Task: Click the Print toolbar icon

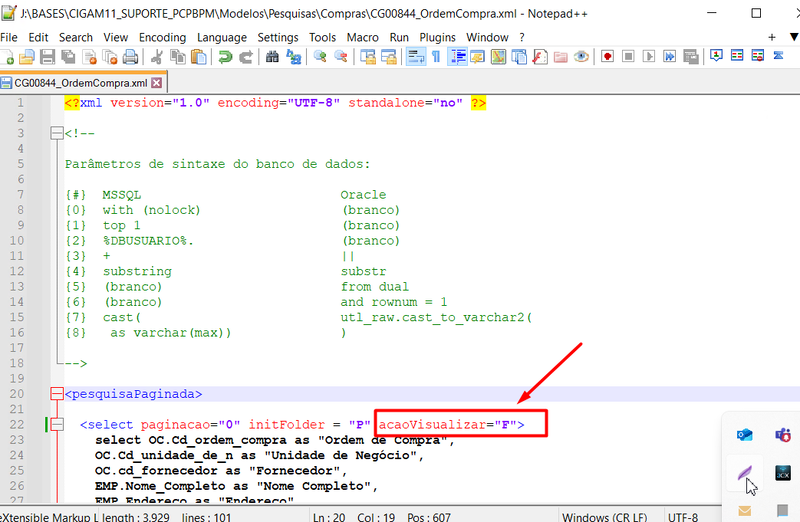Action: pyautogui.click(x=131, y=57)
